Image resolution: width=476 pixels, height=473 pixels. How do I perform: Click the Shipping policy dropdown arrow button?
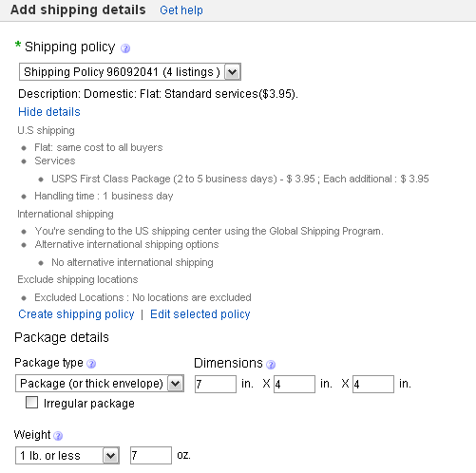point(233,72)
